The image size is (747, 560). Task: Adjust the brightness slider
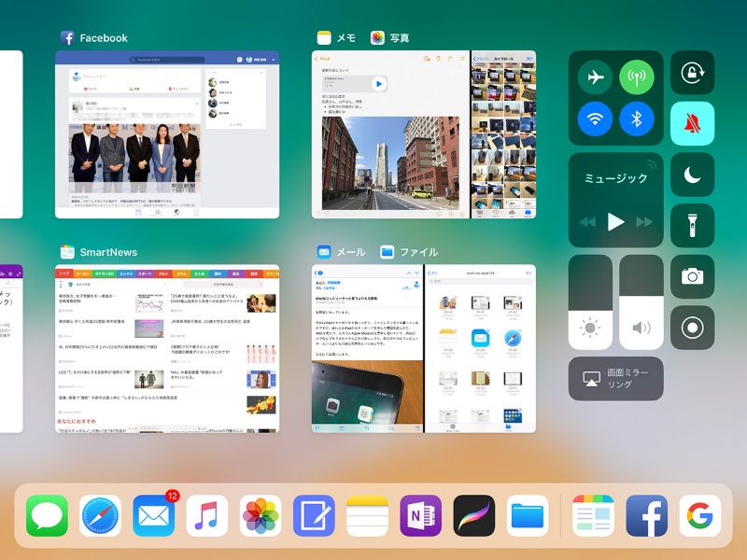(590, 301)
